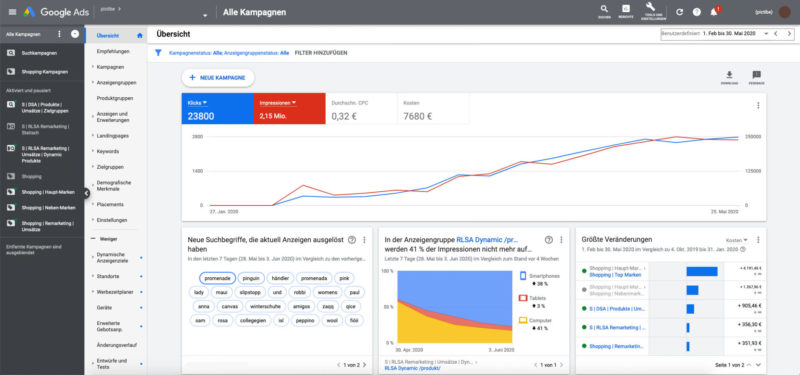The height and width of the screenshot is (375, 800).
Task: Open the performance chart three-dot menu
Action: [758, 106]
